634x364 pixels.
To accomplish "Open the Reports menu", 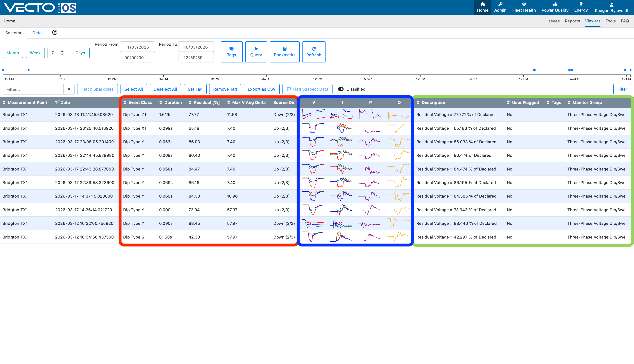I will [x=572, y=21].
